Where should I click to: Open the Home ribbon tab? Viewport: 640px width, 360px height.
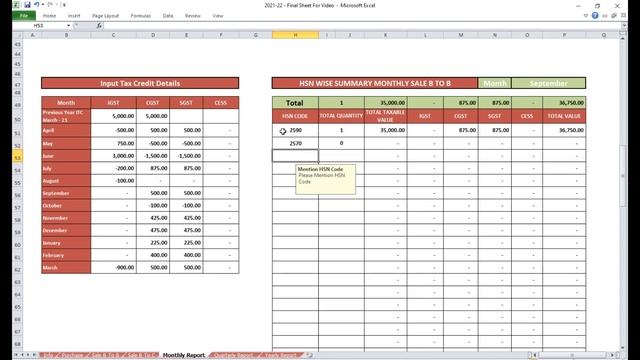(49, 16)
